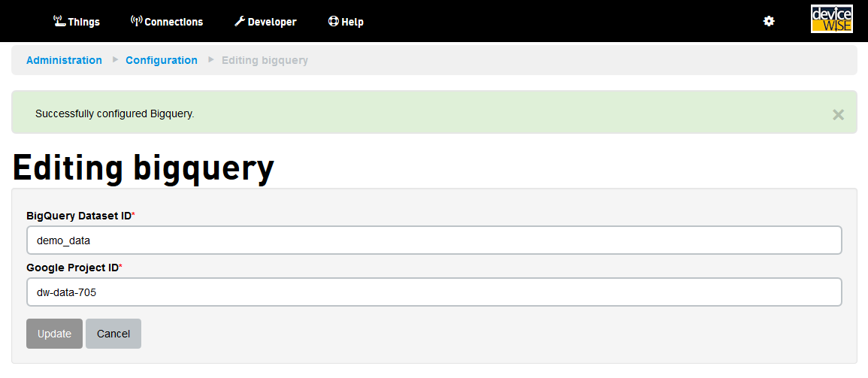868x378 pixels.
Task: Open the Help menu label
Action: [x=352, y=22]
